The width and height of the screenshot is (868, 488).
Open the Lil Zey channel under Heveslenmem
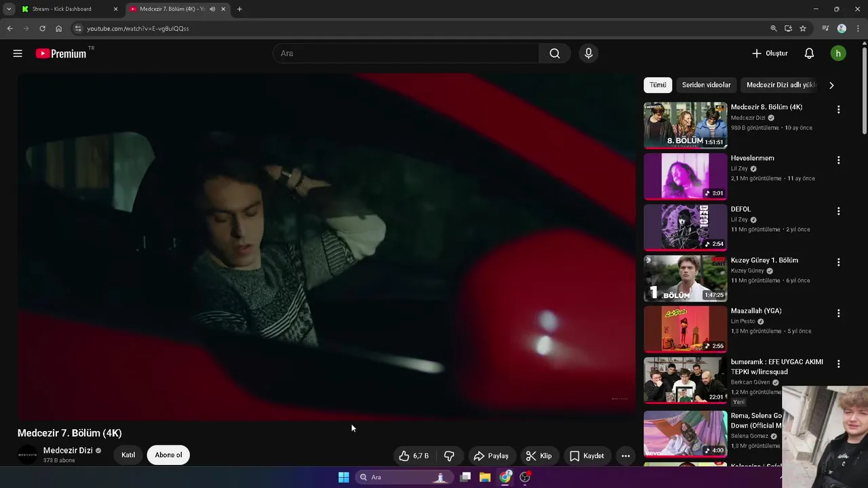coord(739,169)
